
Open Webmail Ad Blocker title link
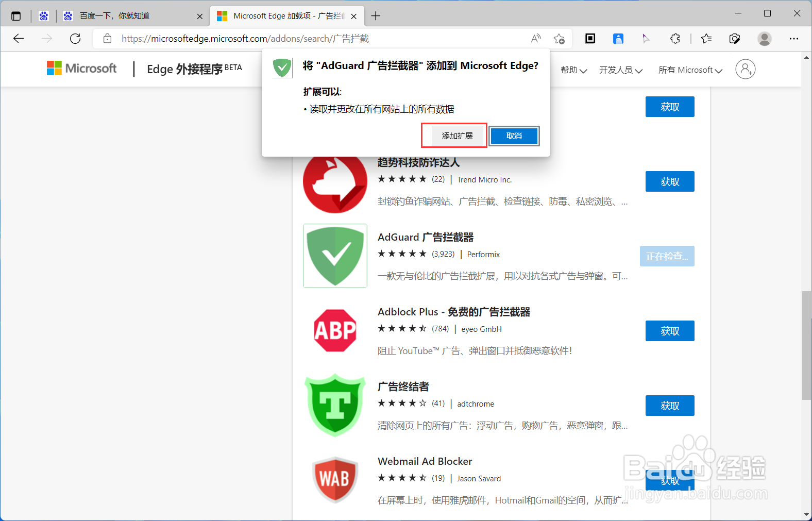(425, 462)
